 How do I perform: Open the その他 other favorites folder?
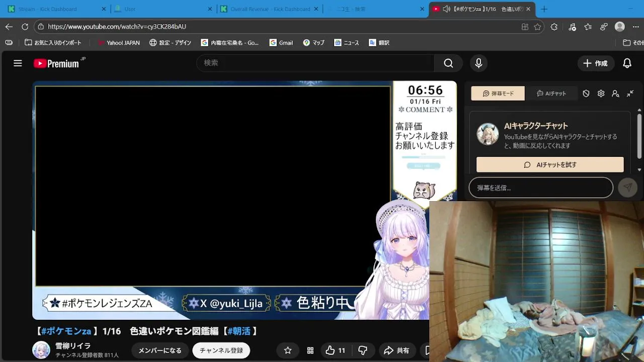coord(633,43)
